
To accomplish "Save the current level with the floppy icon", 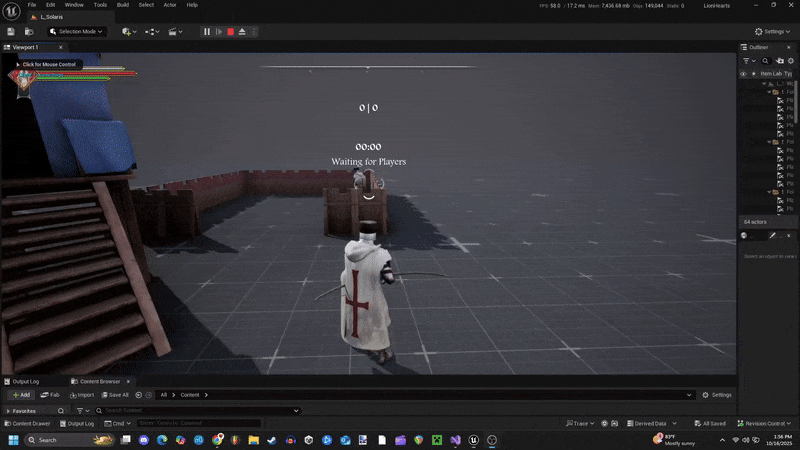I will pyautogui.click(x=13, y=31).
